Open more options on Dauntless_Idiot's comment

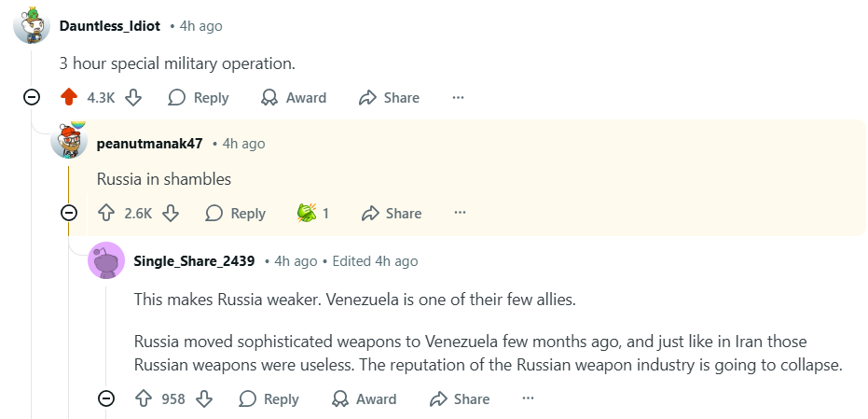click(458, 97)
